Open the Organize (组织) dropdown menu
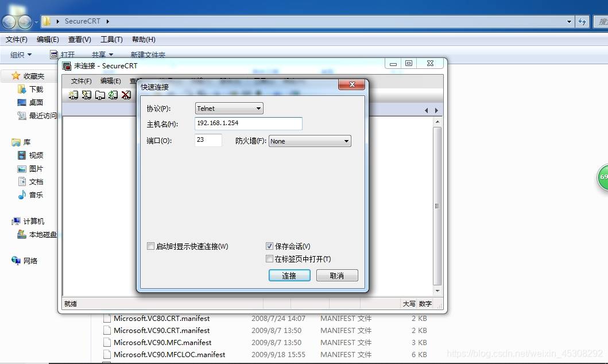608x364 pixels. 21,55
